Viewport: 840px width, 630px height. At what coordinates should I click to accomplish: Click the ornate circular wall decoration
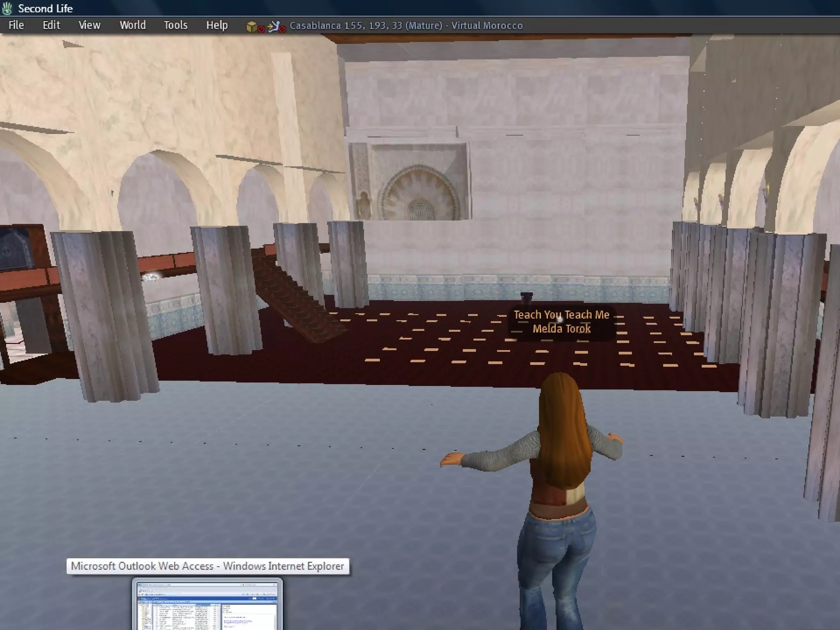tap(418, 193)
